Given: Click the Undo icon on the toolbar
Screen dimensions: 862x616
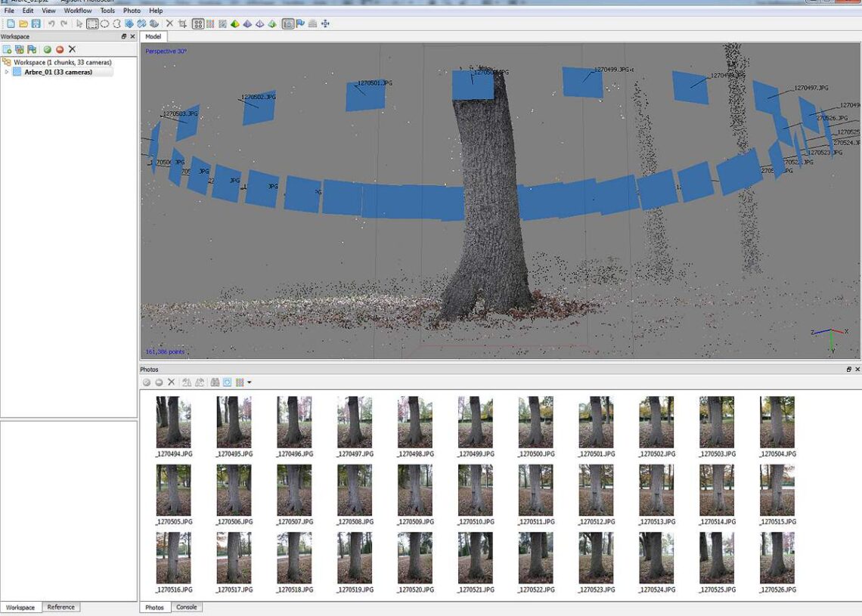Looking at the screenshot, I should pos(53,23).
